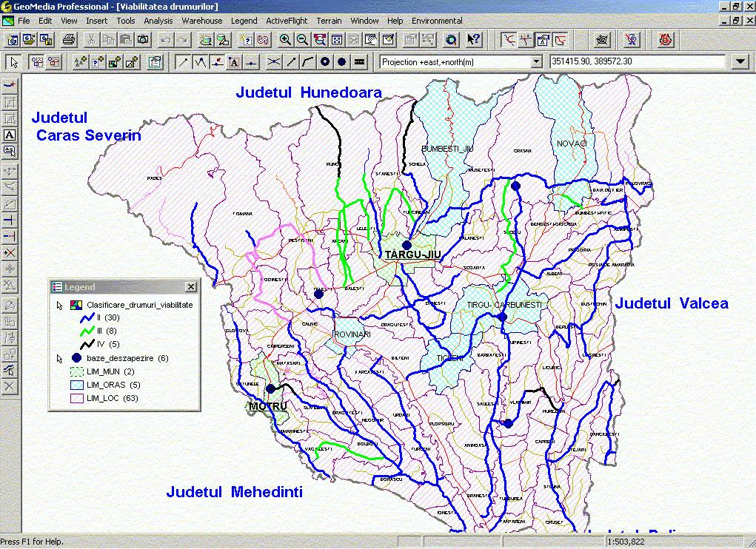Image resolution: width=756 pixels, height=549 pixels.
Task: Click the Fit All view icon
Action: click(x=337, y=39)
